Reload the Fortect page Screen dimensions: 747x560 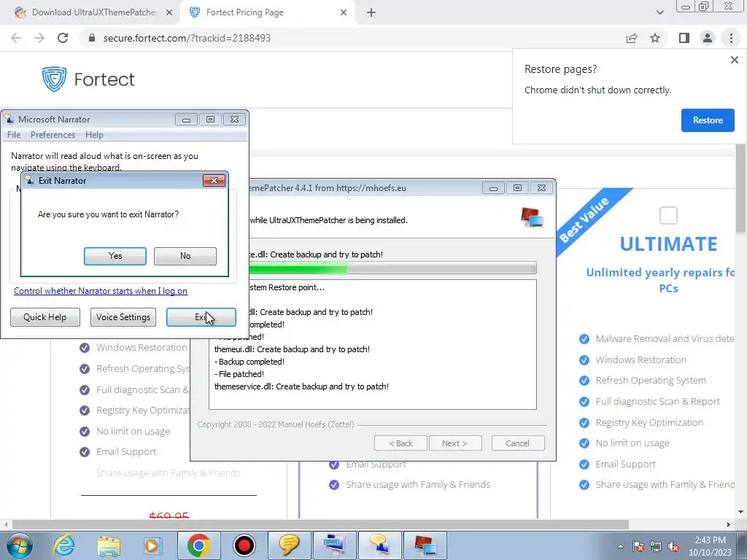tap(63, 38)
